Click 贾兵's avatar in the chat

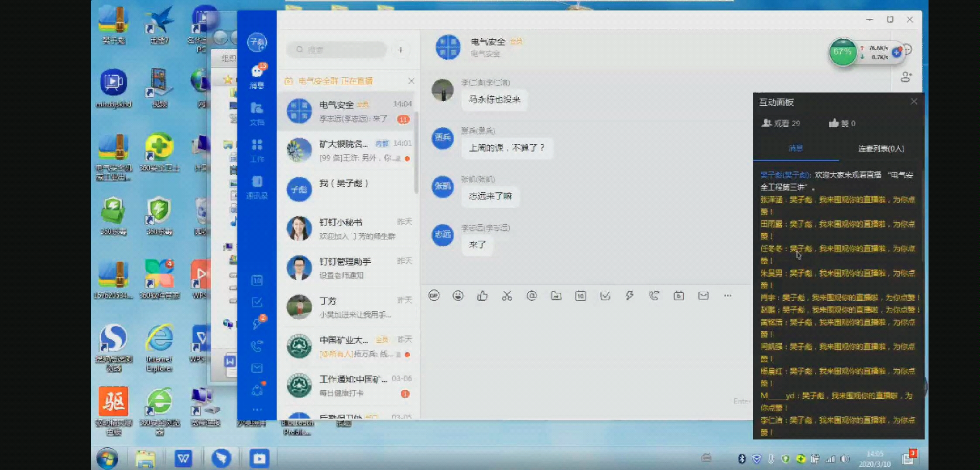(x=442, y=138)
